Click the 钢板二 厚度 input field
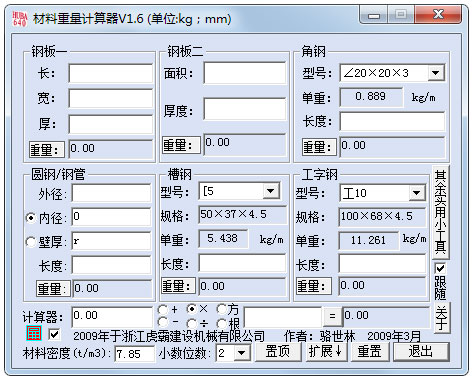 (x=245, y=109)
